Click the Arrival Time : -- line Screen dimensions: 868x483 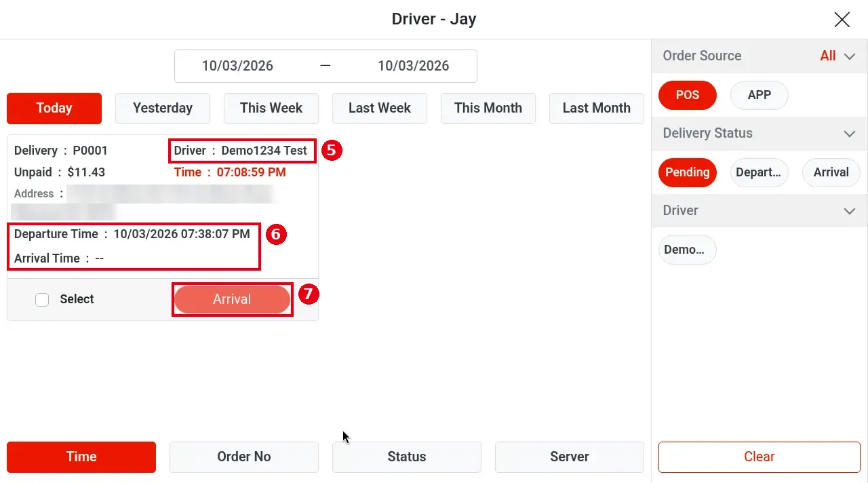(x=59, y=258)
